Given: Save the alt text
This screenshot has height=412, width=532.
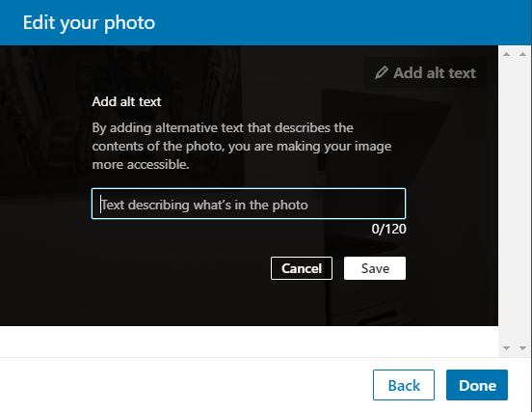Looking at the screenshot, I should click(x=375, y=268).
